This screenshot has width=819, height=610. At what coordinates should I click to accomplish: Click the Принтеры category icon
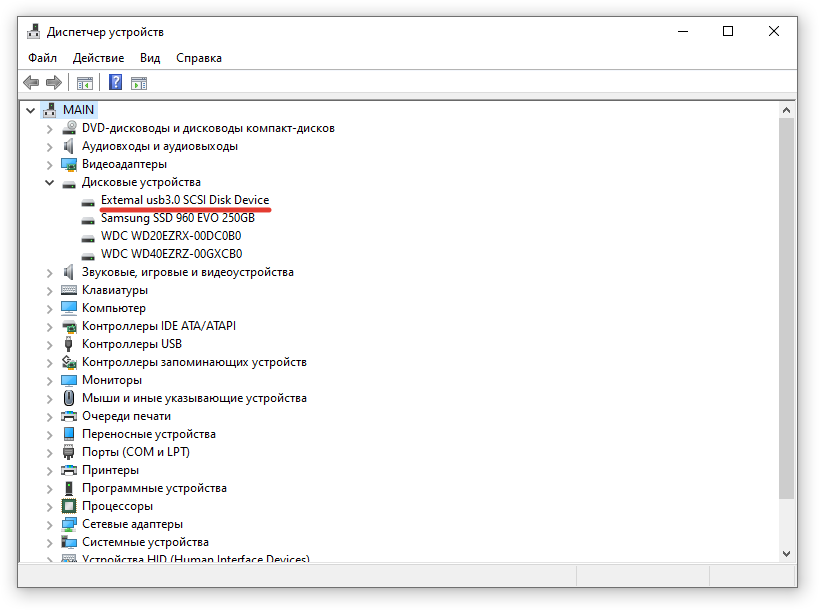(68, 471)
